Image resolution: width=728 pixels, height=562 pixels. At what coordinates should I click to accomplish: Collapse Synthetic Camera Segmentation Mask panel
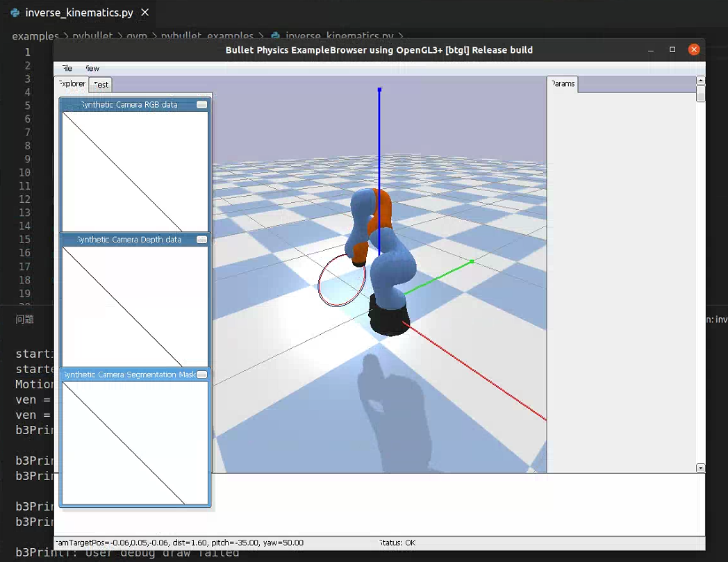click(x=202, y=374)
